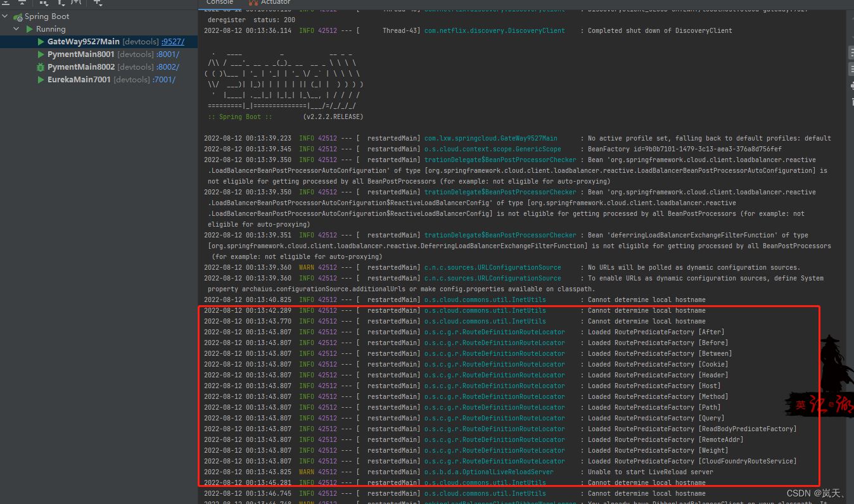Viewport: 854px width, 504px height.
Task: Click 'No URLs will be polled' warning message
Action: coord(694,267)
